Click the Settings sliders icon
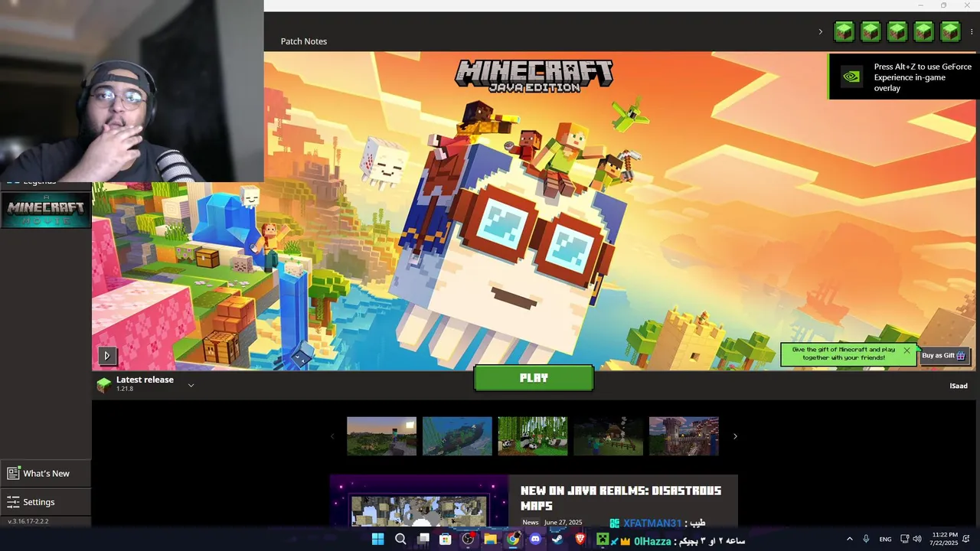Viewport: 980px width, 551px height. 13,502
